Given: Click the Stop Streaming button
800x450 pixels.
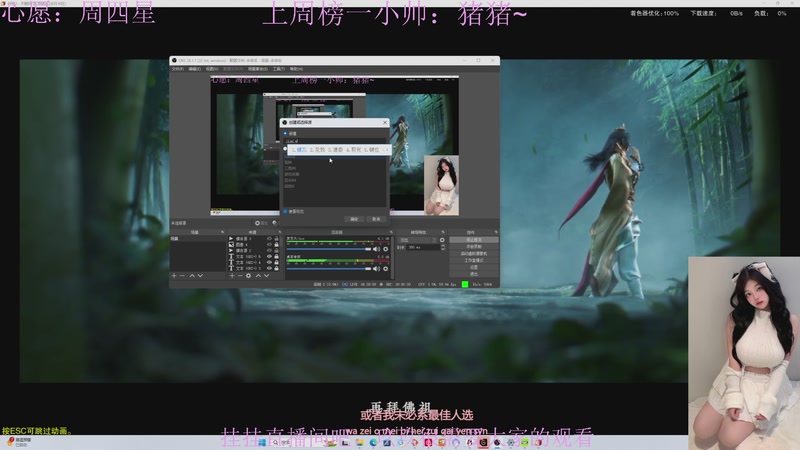Looking at the screenshot, I should click(x=474, y=240).
